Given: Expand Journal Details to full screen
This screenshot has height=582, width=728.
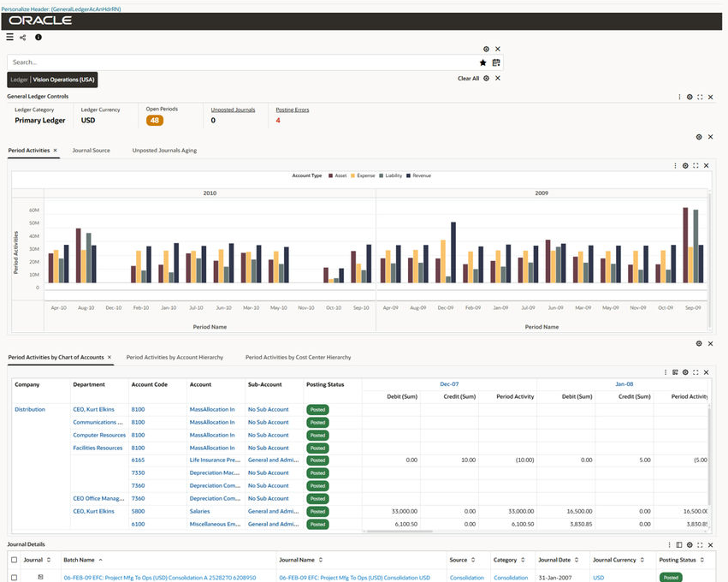Looking at the screenshot, I should pos(700,545).
